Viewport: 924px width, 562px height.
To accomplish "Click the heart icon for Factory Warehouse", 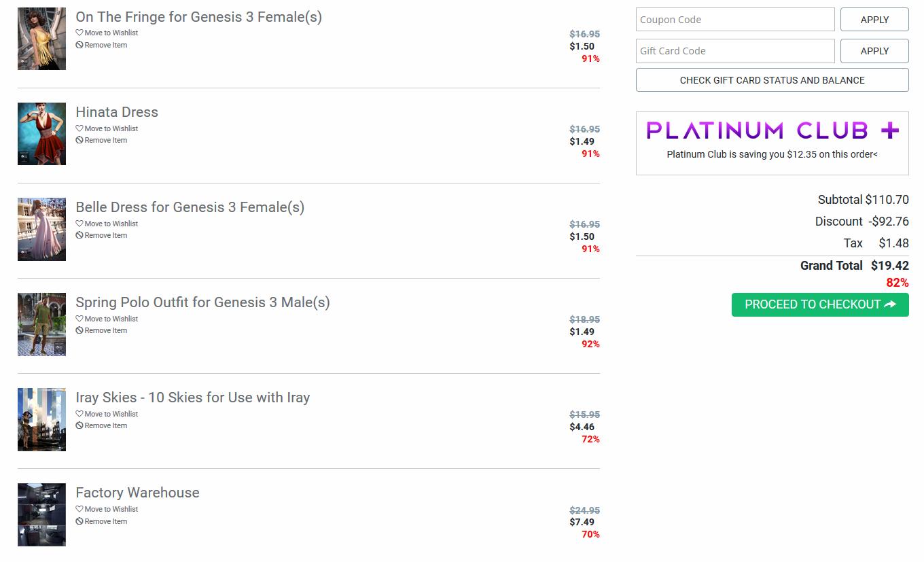I will (x=79, y=509).
